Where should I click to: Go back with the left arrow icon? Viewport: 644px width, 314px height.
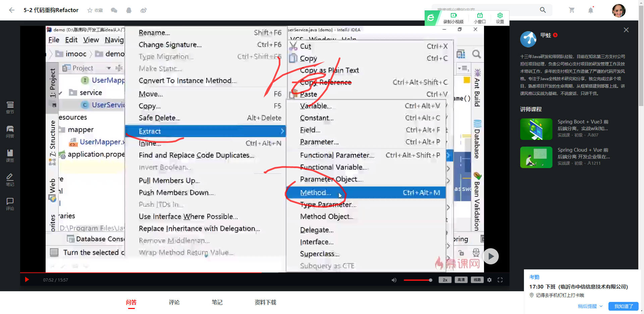click(12, 10)
